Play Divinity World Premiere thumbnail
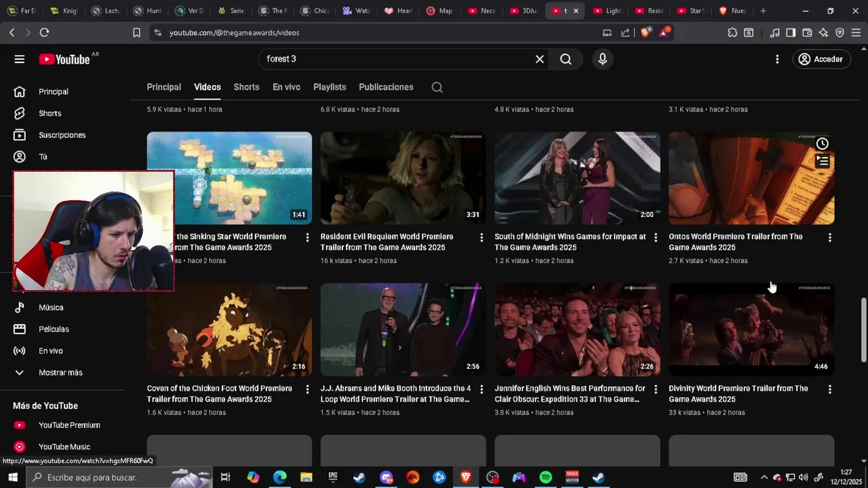This screenshot has height=488, width=868. (751, 330)
